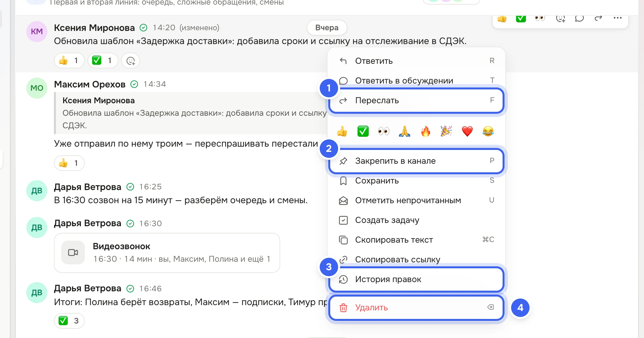The width and height of the screenshot is (644, 338).
Task: Click add reaction icon under Ксения's message
Action: [131, 60]
